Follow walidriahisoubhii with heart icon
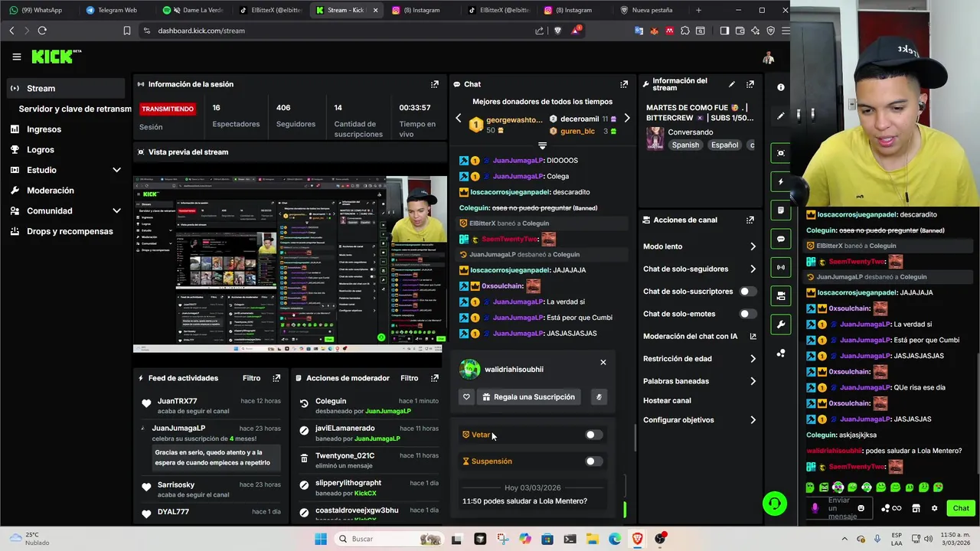Viewport: 980px width, 551px height. tap(466, 397)
